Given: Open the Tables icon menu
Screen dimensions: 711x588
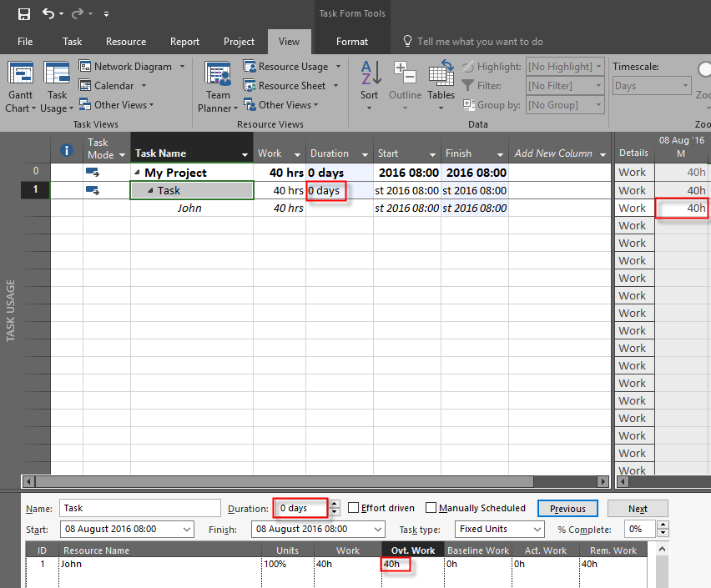Looking at the screenshot, I should pos(441,74).
